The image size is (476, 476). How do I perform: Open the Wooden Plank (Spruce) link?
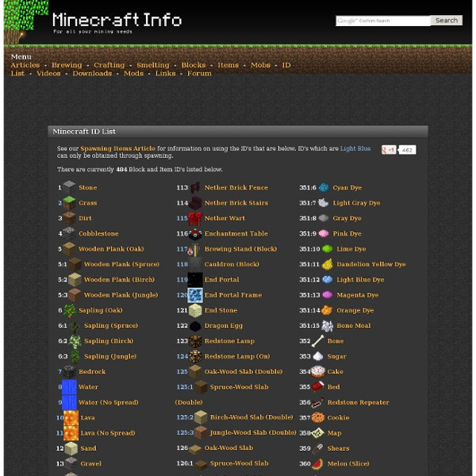[x=121, y=264]
